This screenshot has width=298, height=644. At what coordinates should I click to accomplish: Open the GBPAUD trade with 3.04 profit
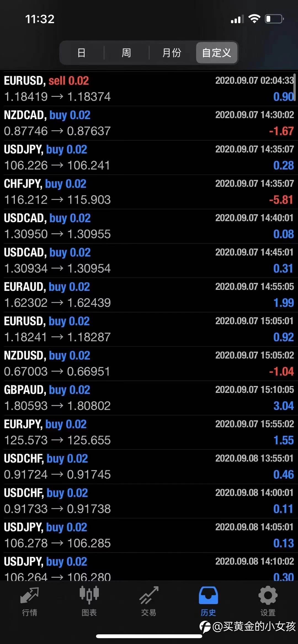tap(149, 398)
